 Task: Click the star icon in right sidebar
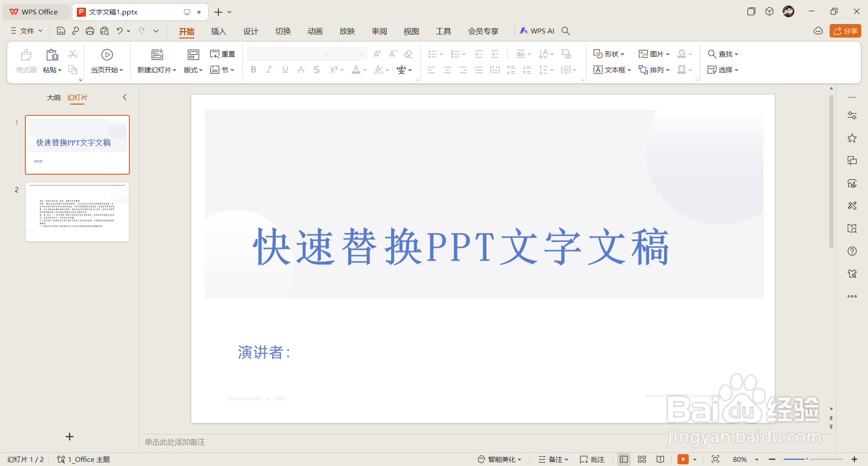click(x=852, y=138)
